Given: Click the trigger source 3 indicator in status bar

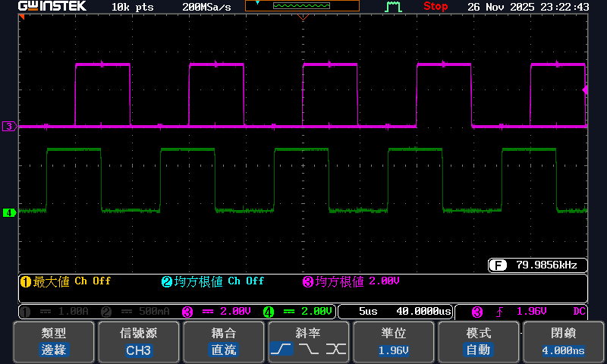Looking at the screenshot, I should pos(477,312).
